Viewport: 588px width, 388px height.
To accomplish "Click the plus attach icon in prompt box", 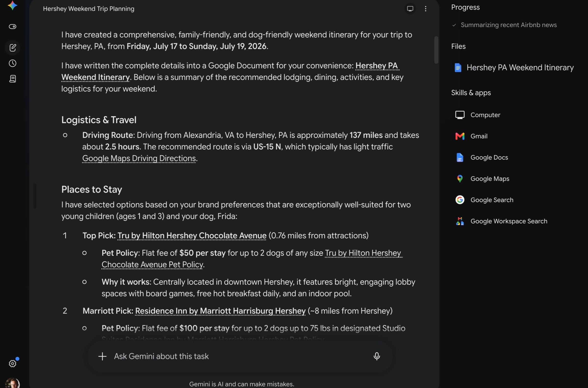I will point(102,356).
